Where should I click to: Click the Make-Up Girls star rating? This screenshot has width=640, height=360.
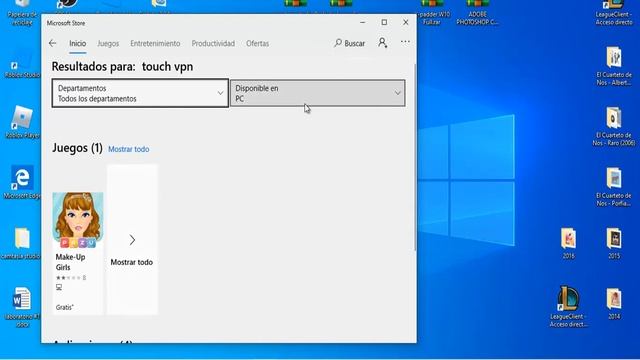click(x=71, y=278)
